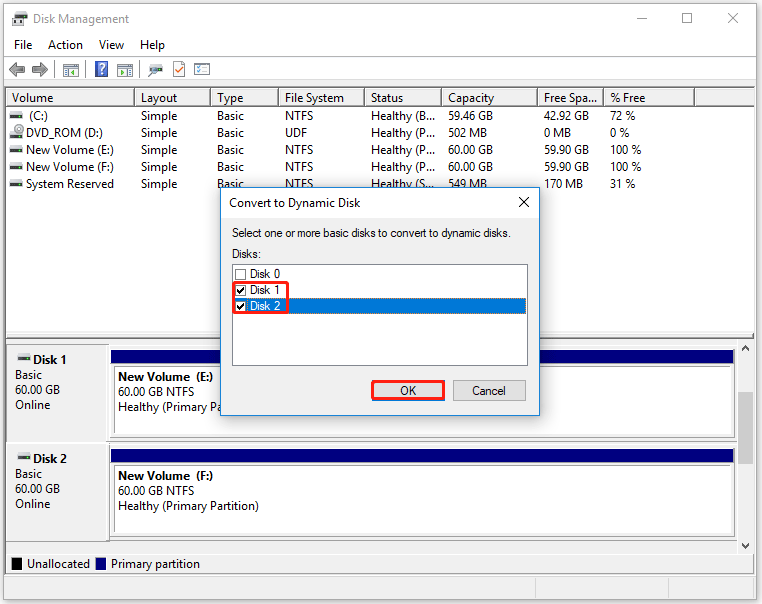Click the blue Primary partition legend swatch
Viewport: 762px width, 604px height.
point(101,564)
